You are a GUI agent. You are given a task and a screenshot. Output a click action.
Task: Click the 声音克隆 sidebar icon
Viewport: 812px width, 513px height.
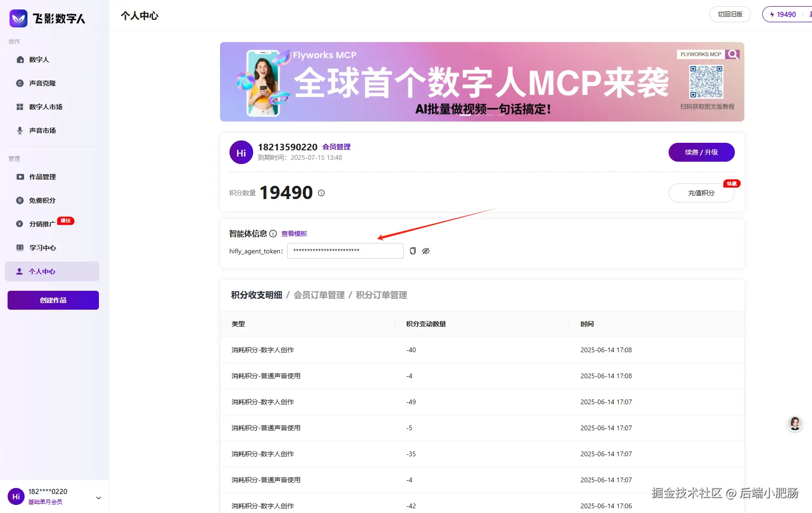pyautogui.click(x=20, y=83)
